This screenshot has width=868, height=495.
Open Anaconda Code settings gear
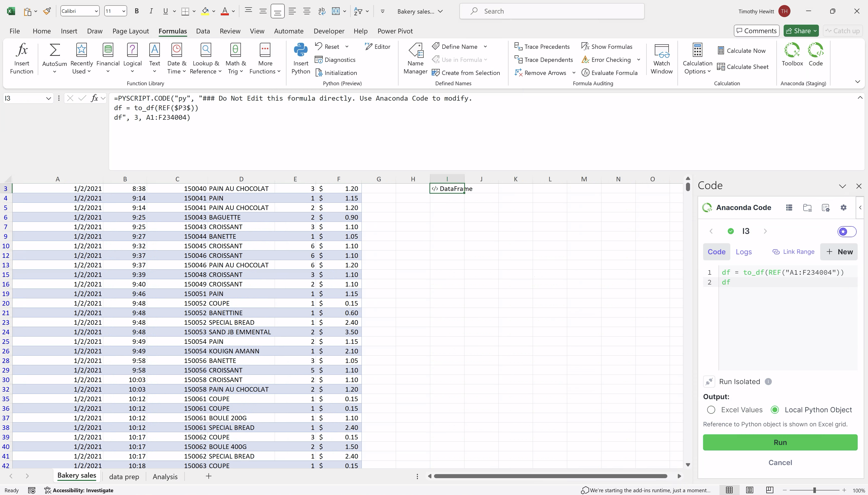pos(843,208)
